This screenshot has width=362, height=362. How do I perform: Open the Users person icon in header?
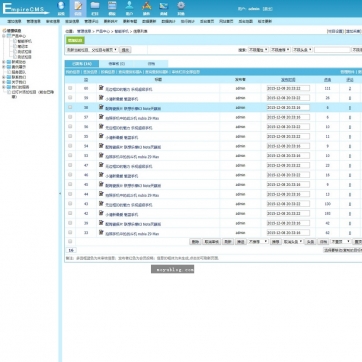129,8
